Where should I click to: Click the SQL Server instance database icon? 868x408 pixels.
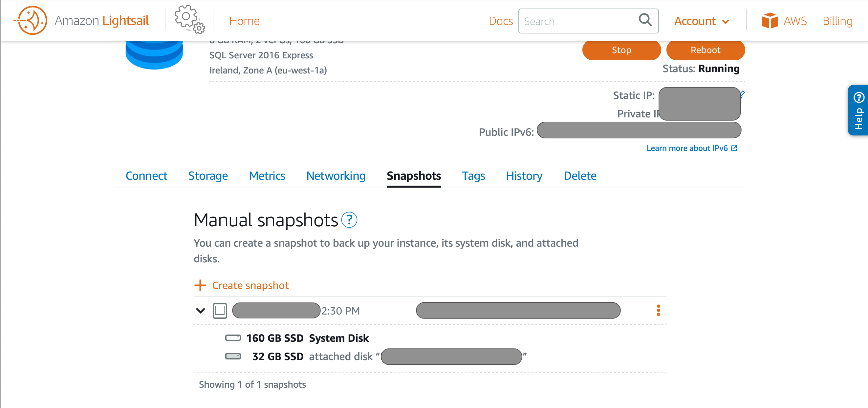[x=154, y=55]
